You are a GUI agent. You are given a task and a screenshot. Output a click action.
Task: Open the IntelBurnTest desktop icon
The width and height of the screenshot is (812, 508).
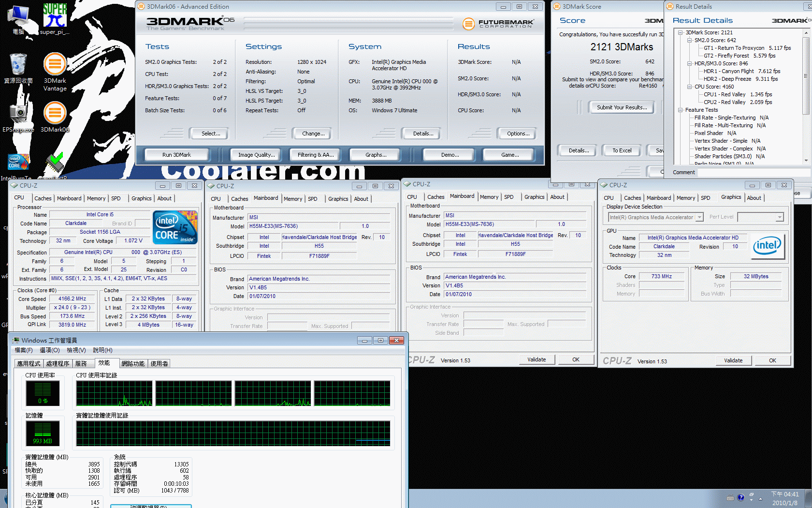tap(18, 167)
